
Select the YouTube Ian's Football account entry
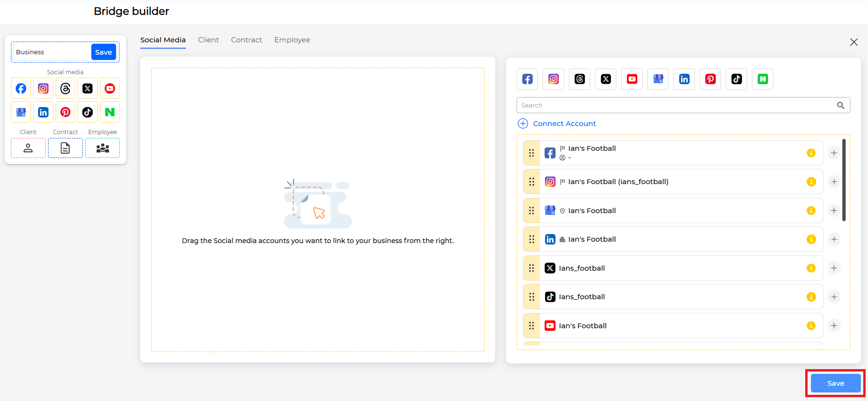point(673,326)
